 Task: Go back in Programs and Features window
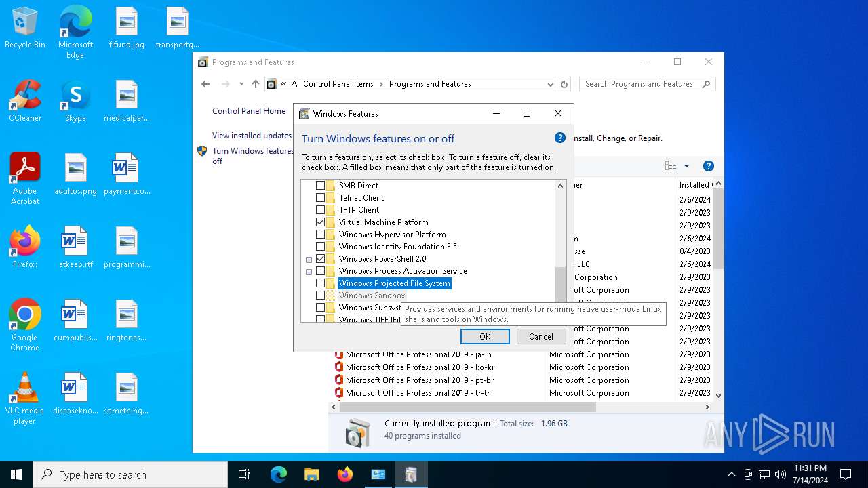pos(205,84)
